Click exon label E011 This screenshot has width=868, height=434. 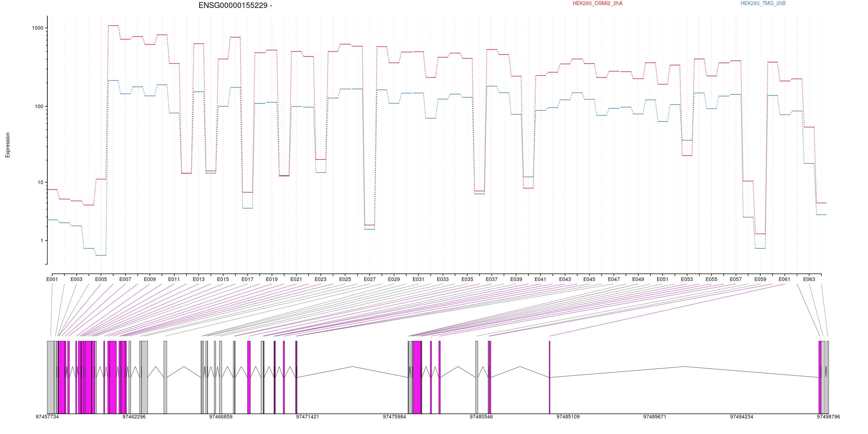[x=174, y=279]
